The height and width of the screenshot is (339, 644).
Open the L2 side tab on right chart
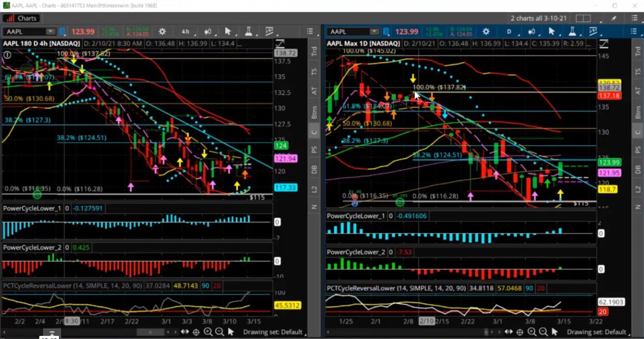(x=638, y=189)
